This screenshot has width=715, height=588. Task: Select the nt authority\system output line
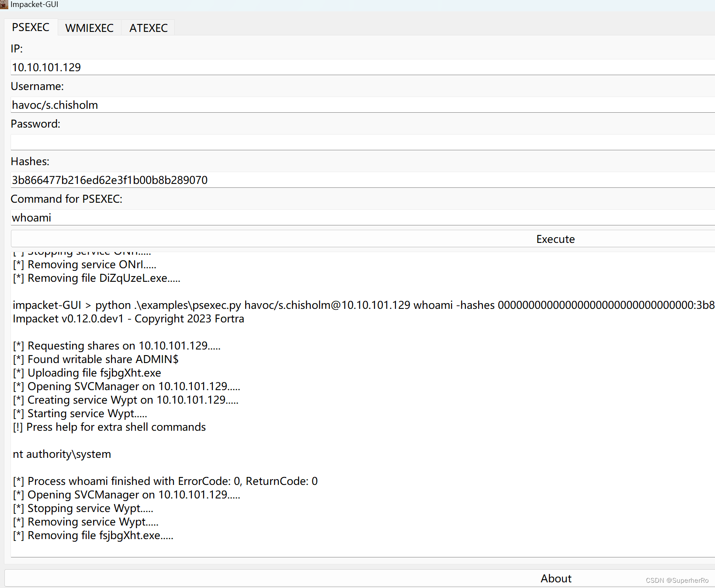pos(62,454)
